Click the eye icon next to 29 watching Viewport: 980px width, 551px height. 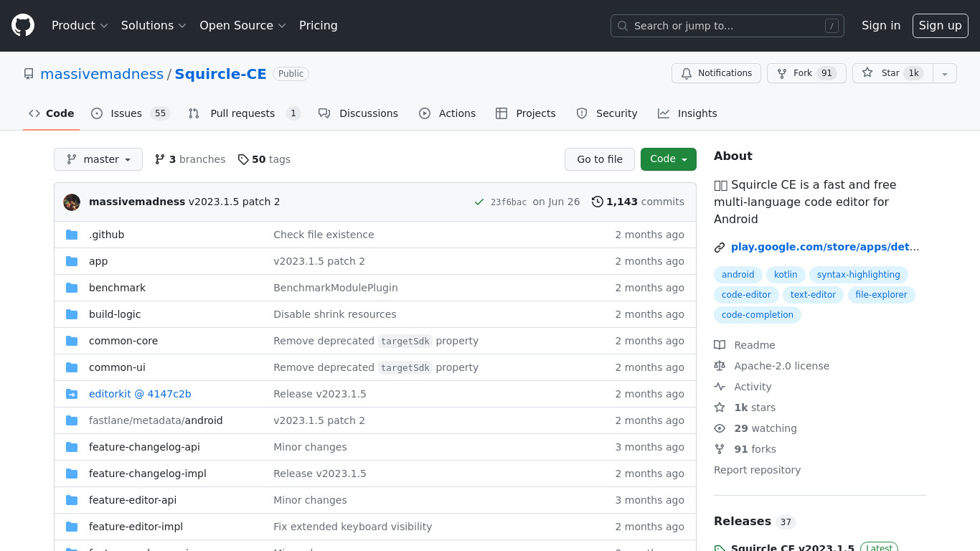click(720, 428)
